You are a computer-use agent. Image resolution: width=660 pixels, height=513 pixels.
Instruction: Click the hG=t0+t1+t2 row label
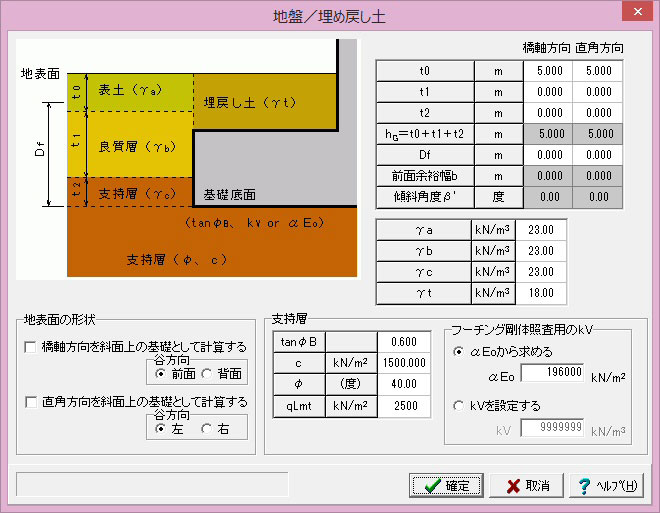pos(425,134)
